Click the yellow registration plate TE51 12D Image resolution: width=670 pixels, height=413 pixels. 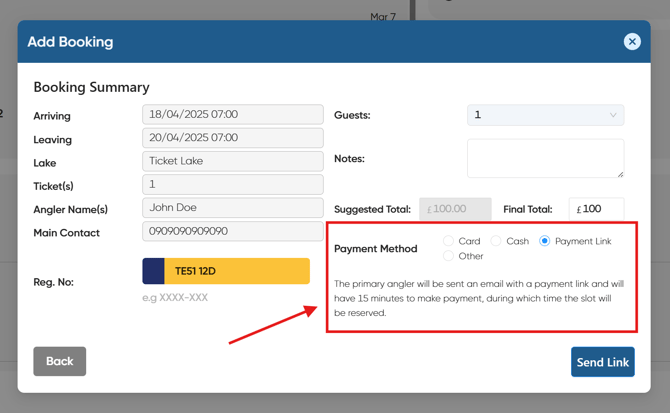coord(236,271)
